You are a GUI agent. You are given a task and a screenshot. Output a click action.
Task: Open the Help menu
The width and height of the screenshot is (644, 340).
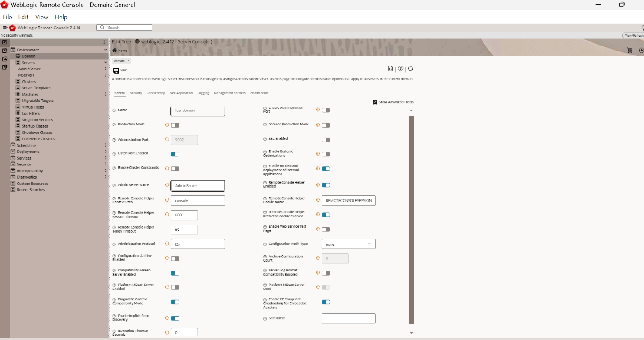(61, 17)
